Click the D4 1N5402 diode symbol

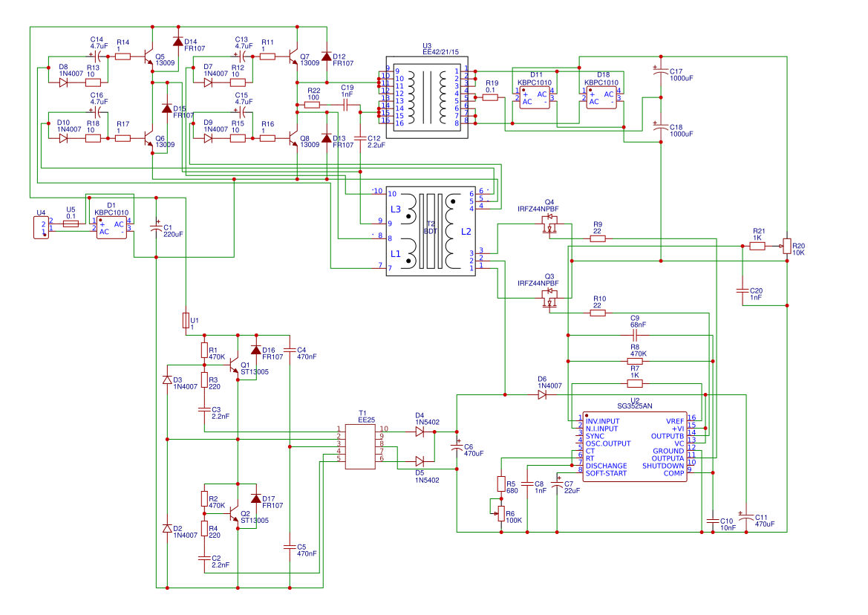(x=420, y=432)
